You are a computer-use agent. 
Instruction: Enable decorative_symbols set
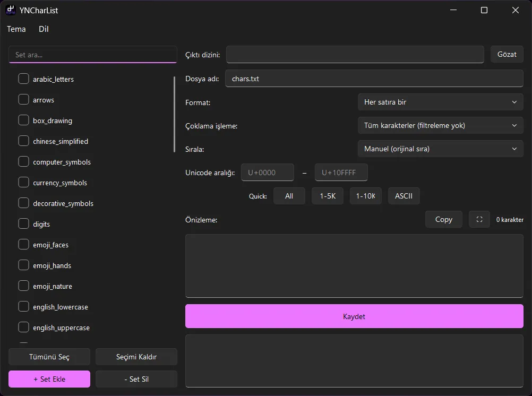coord(23,203)
